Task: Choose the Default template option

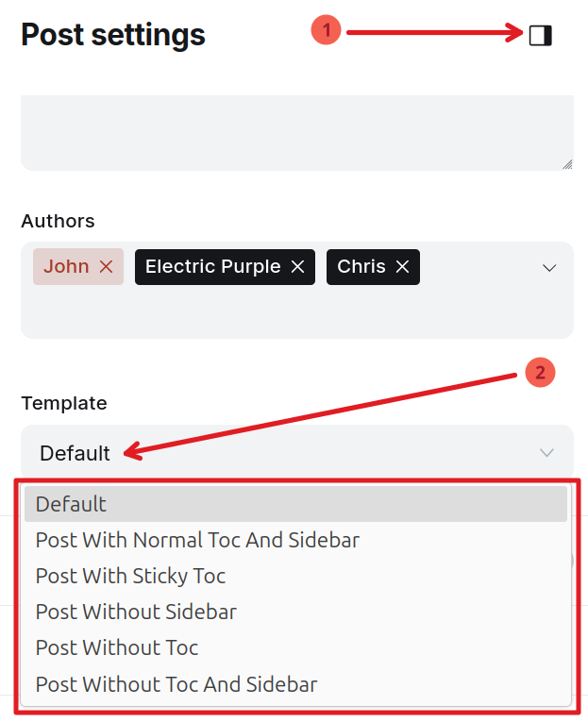Action: point(72,504)
